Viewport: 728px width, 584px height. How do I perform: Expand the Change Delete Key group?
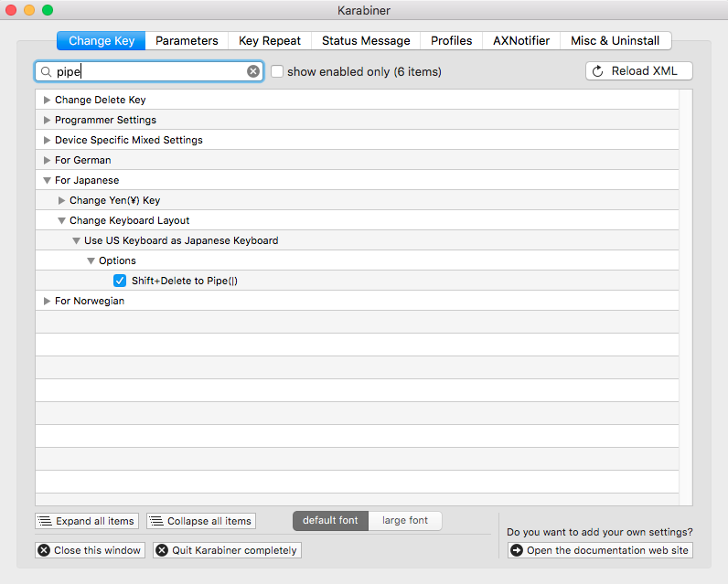click(x=47, y=100)
